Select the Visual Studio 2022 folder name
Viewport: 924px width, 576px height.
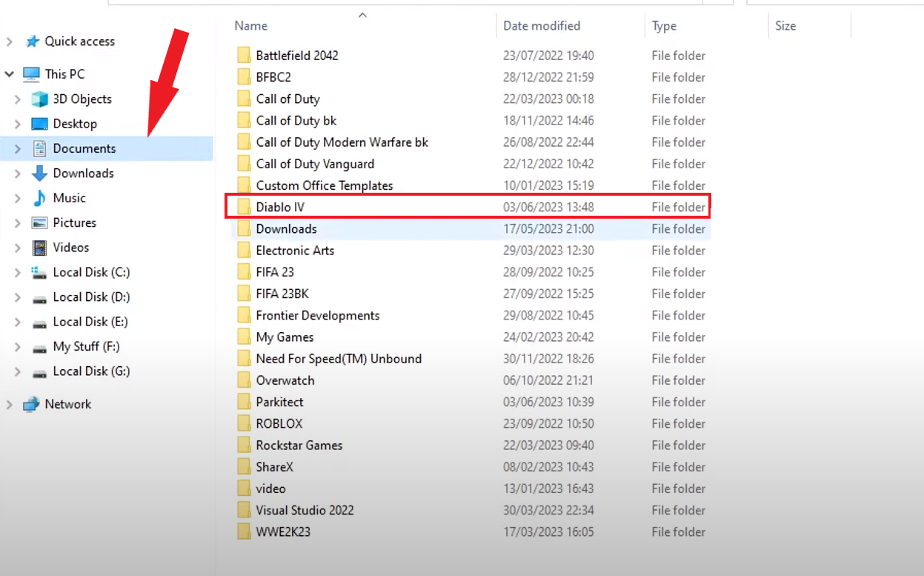[x=305, y=510]
